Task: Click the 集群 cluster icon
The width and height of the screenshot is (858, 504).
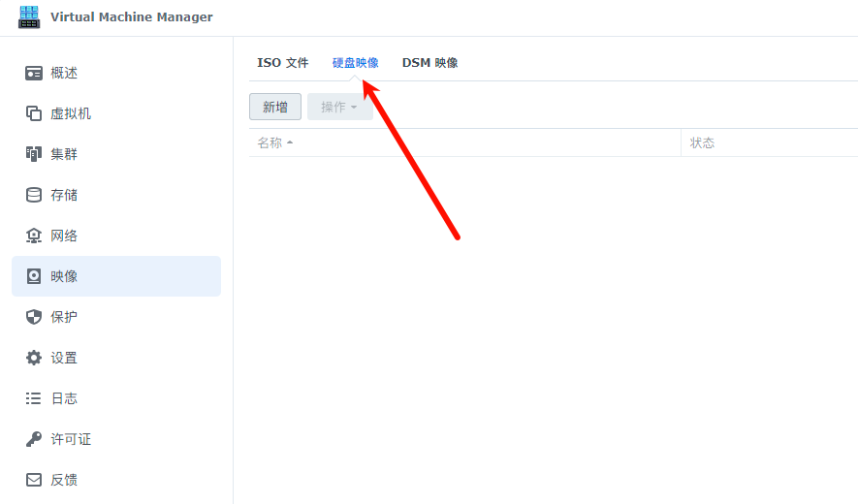Action: click(34, 154)
